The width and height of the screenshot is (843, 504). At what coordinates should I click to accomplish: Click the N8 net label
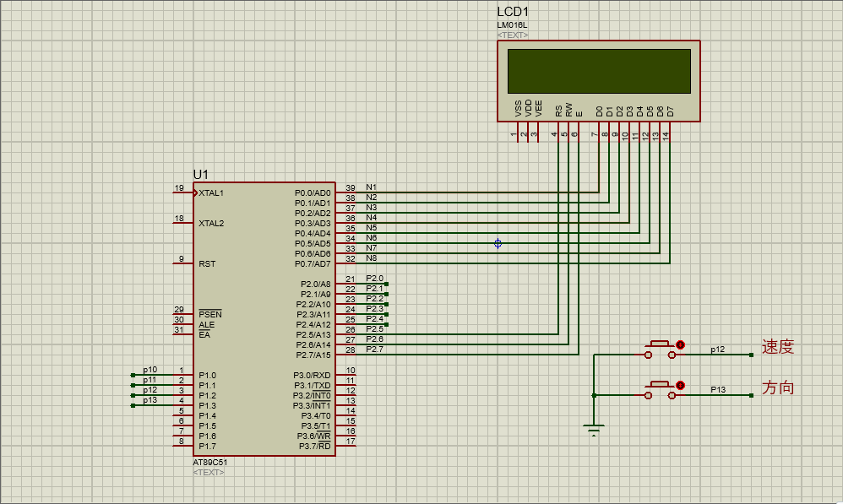pyautogui.click(x=372, y=258)
